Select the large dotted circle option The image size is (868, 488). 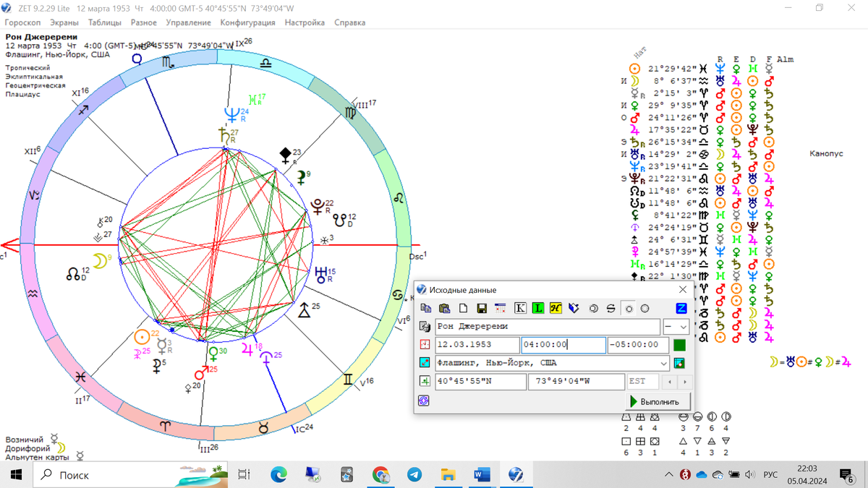(x=644, y=308)
